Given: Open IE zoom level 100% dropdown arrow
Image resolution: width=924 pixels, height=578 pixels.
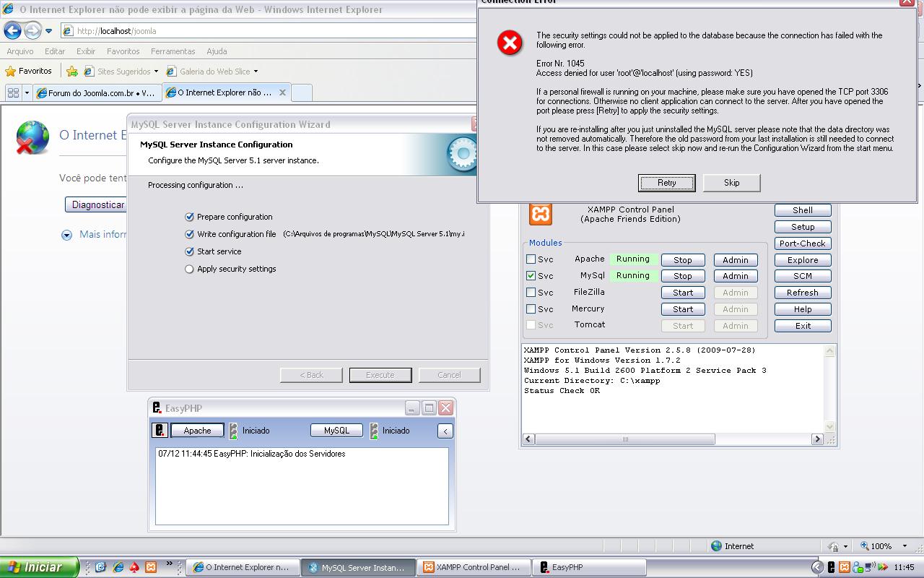Looking at the screenshot, I should [x=905, y=546].
